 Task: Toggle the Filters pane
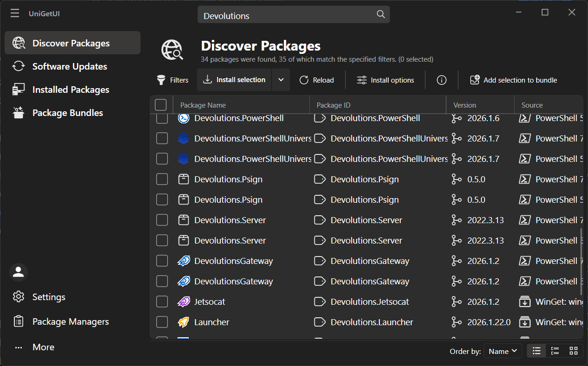coord(172,80)
